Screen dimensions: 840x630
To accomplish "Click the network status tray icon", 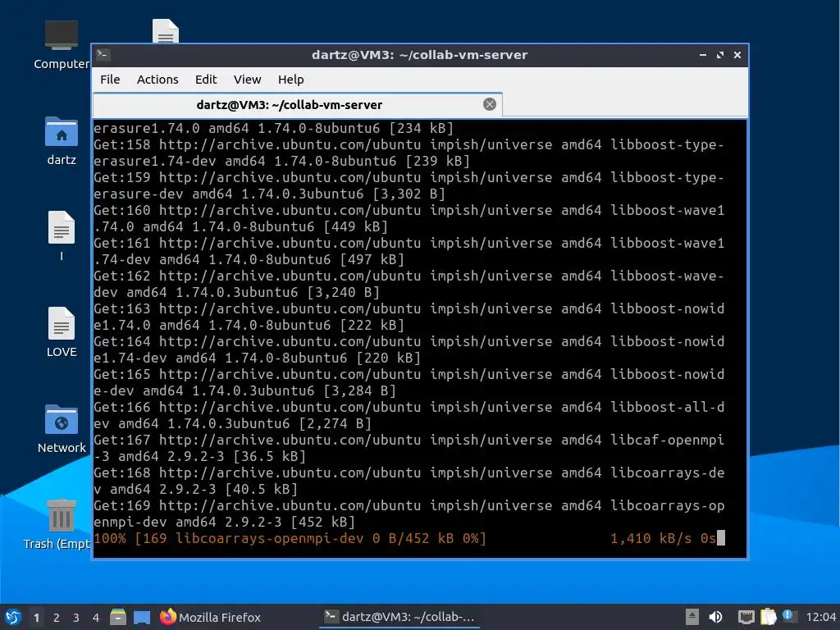I will pos(746,617).
